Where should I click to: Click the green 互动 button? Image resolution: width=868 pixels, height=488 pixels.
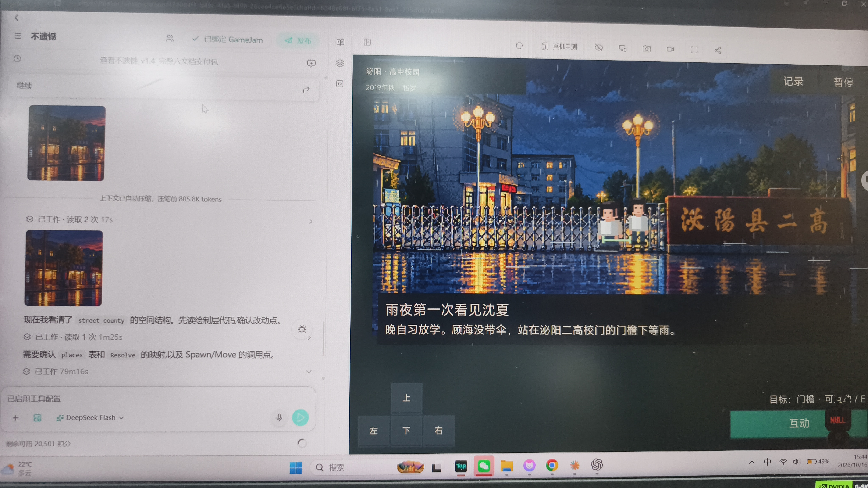(x=799, y=423)
